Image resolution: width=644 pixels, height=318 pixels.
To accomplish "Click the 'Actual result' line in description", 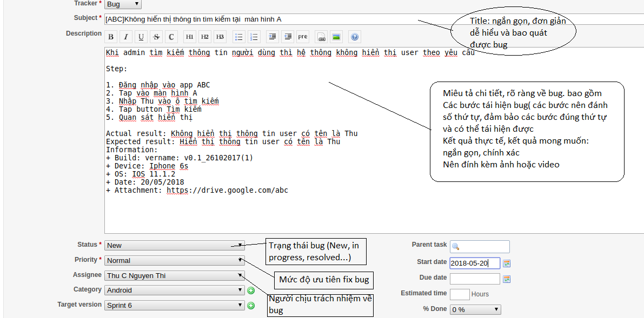I will tap(231, 133).
